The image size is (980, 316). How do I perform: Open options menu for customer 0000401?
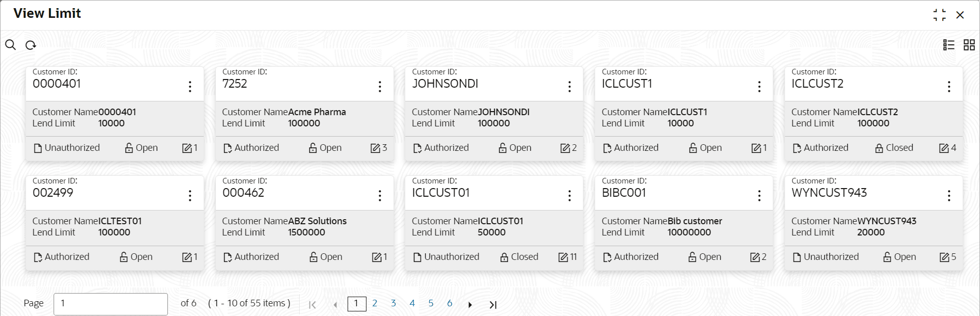pos(190,87)
